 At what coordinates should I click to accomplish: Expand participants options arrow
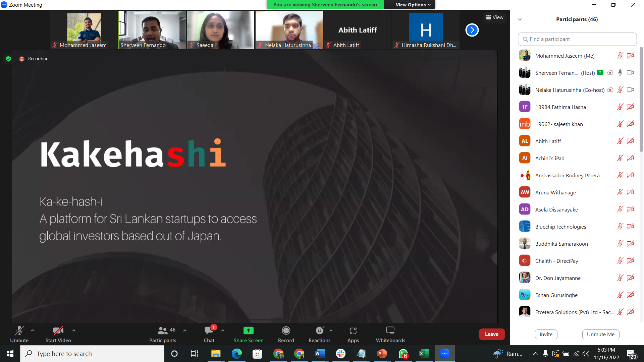tap(185, 330)
